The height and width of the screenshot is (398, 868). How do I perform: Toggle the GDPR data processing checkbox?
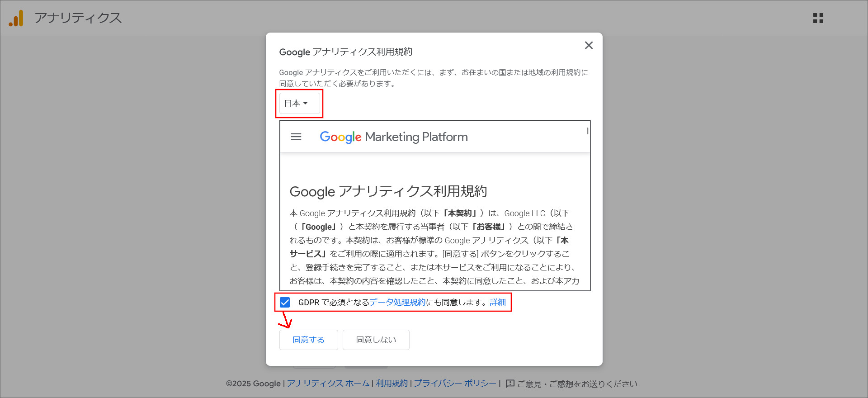[x=285, y=302]
